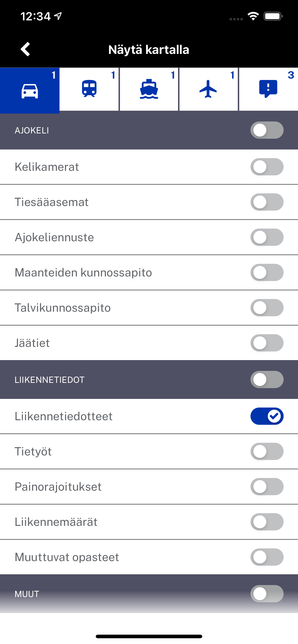The image size is (298, 644).
Task: Turn on the Tietyöt switch
Action: point(267,452)
